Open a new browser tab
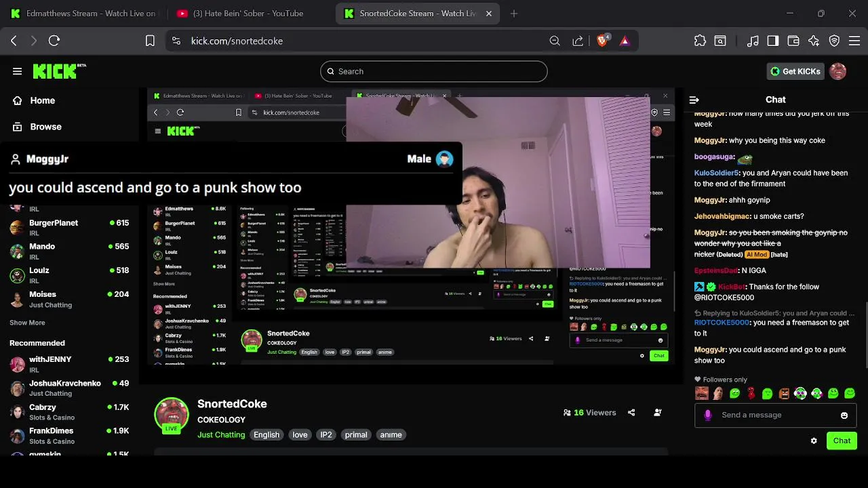Image resolution: width=868 pixels, height=488 pixels. 514,14
